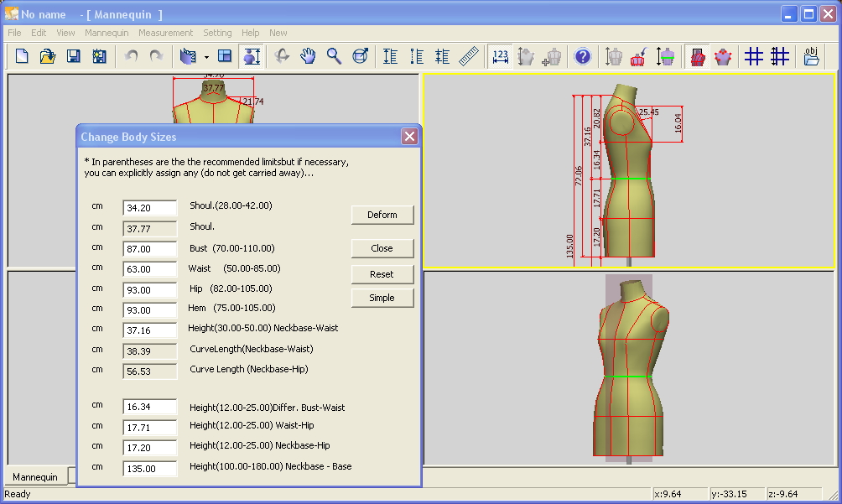The image size is (842, 504).
Task: Toggle the 123 dimension display button
Action: click(500, 56)
